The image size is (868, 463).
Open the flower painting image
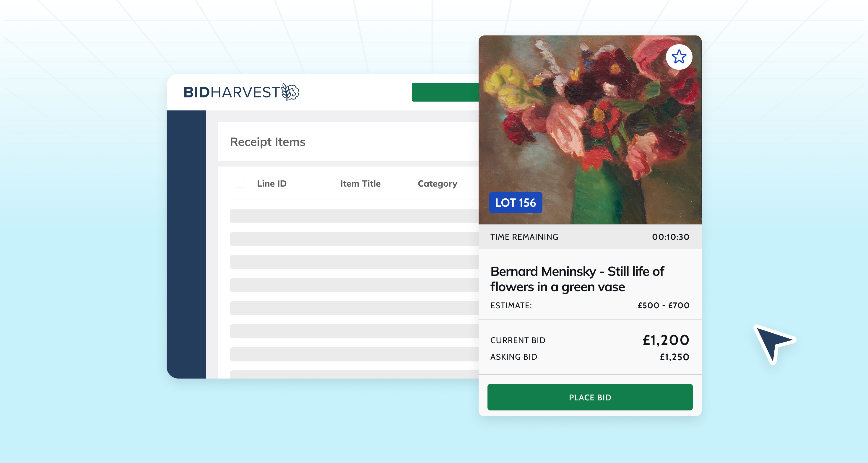[x=590, y=130]
